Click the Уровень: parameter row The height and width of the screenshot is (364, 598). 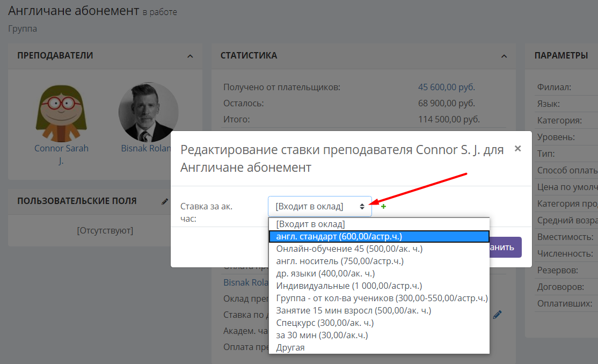[567, 137]
